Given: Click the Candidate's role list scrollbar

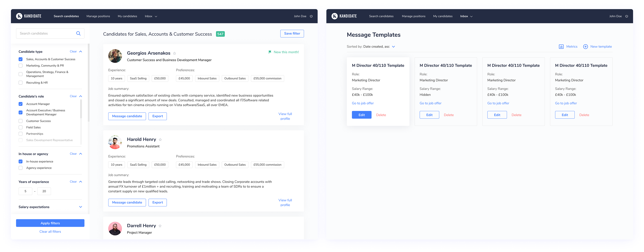Looking at the screenshot, I should tap(81, 109).
